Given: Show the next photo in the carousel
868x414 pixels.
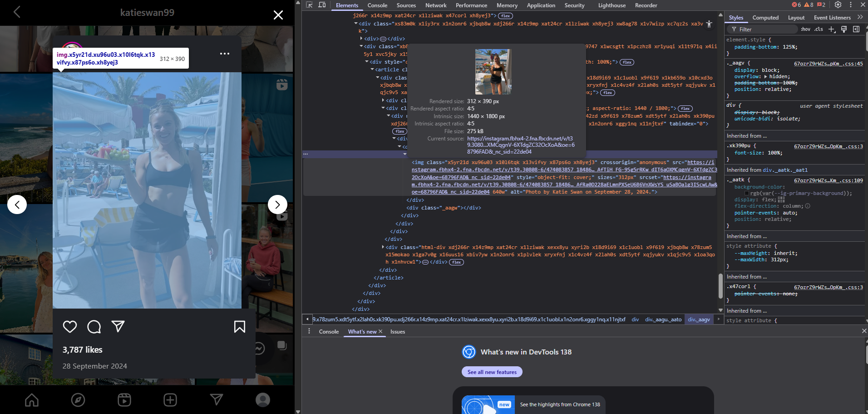Looking at the screenshot, I should tap(277, 205).
